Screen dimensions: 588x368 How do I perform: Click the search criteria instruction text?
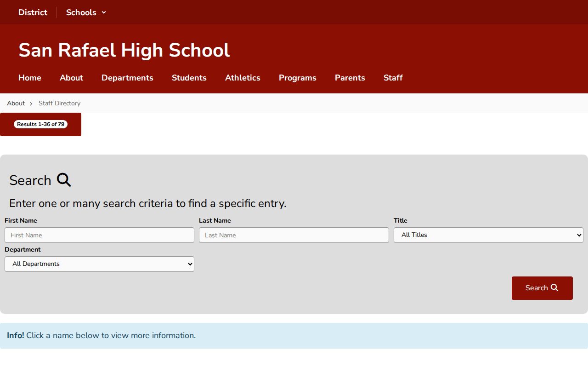pos(147,203)
